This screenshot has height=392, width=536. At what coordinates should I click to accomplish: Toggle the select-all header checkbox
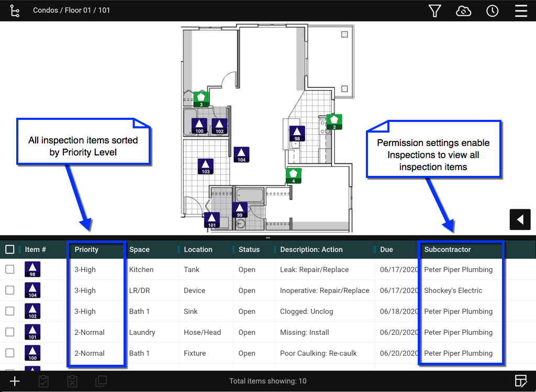click(10, 250)
